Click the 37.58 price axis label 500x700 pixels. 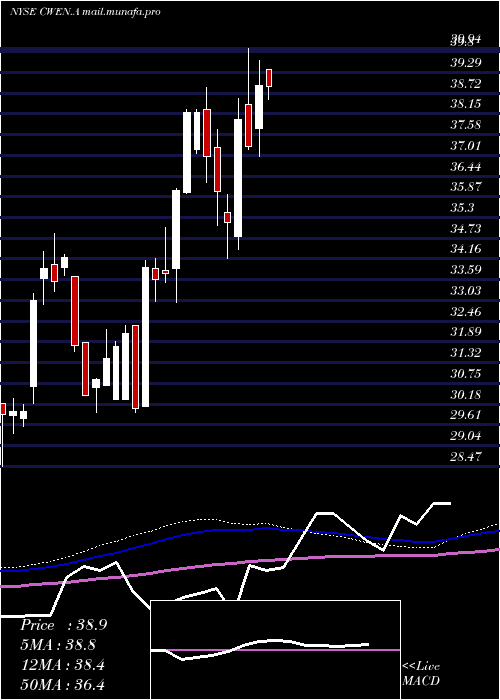(466, 125)
